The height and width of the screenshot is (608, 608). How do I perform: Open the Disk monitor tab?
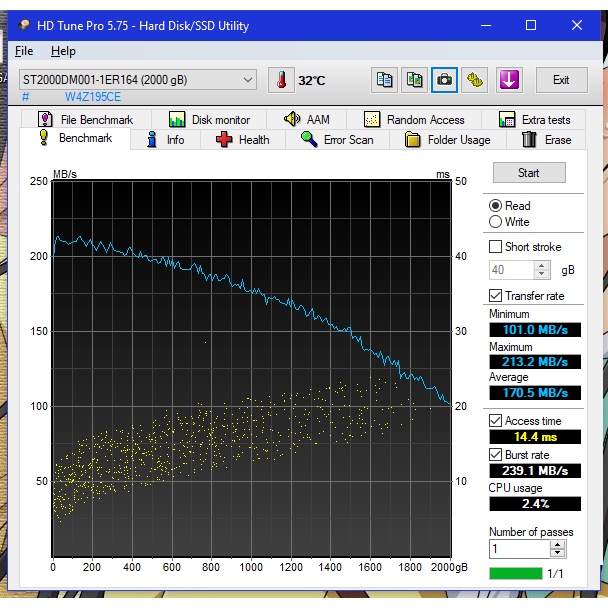click(x=209, y=120)
